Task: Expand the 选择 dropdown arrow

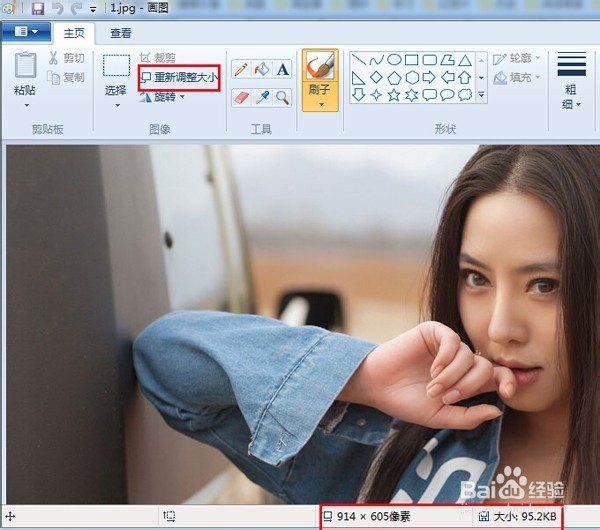Action: tap(117, 105)
